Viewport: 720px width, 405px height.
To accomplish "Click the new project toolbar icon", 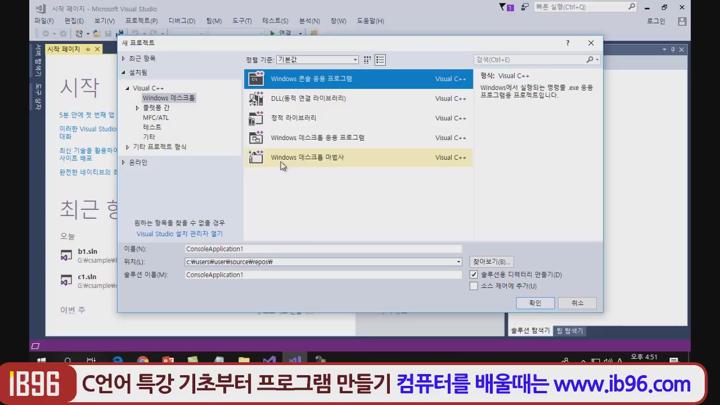I will pos(79,34).
